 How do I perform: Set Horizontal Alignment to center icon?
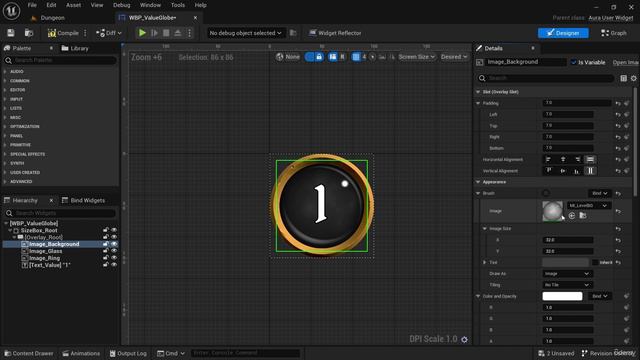tap(563, 160)
